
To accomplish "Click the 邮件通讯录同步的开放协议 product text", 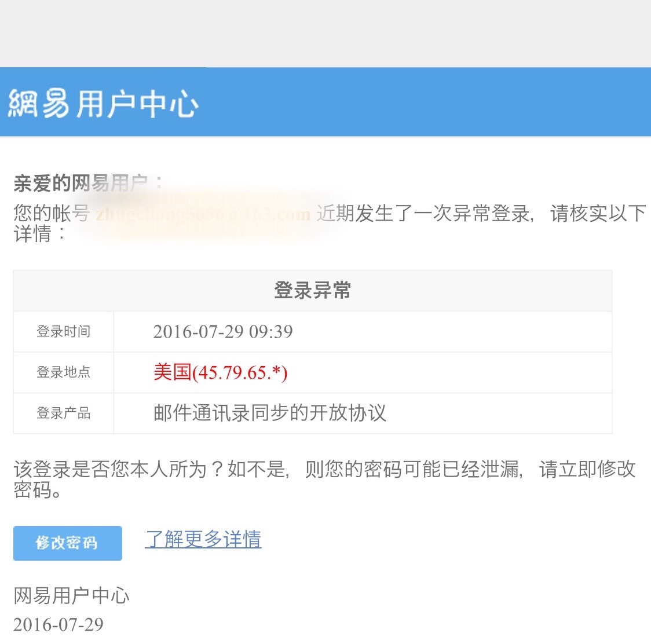I will 269,414.
